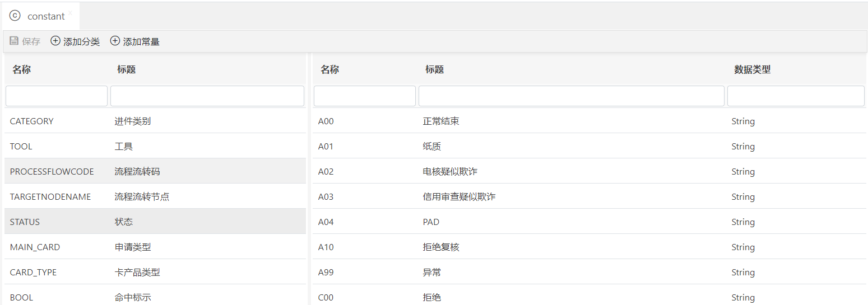The image size is (868, 305).
Task: Click the 数据类型 column header
Action: [x=752, y=69]
